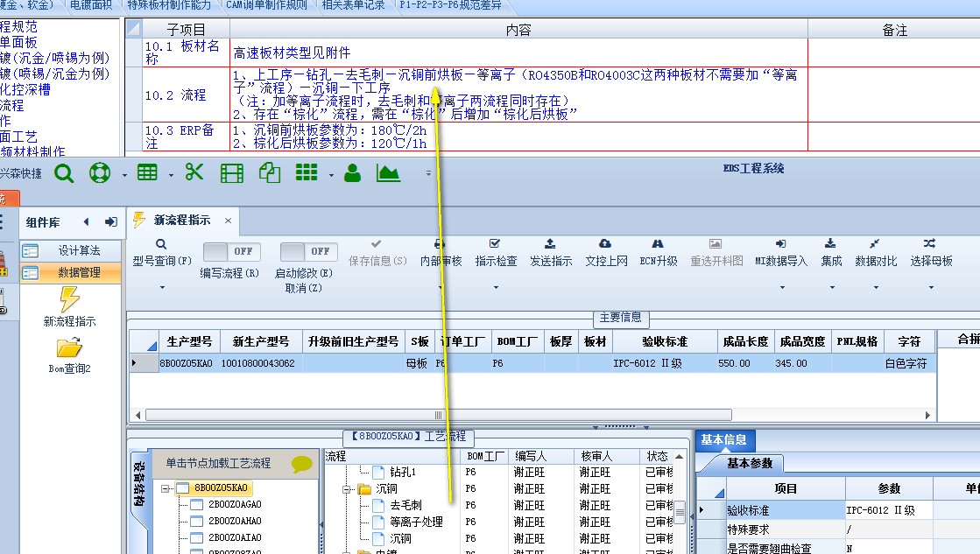Click 选择母板 shuffle toolbar item
This screenshot has width=980, height=554.
[x=931, y=253]
